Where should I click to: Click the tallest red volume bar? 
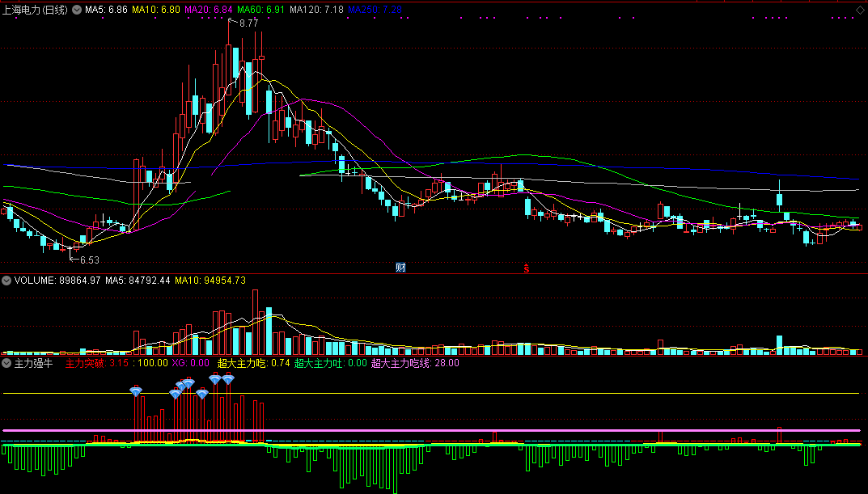(x=255, y=322)
